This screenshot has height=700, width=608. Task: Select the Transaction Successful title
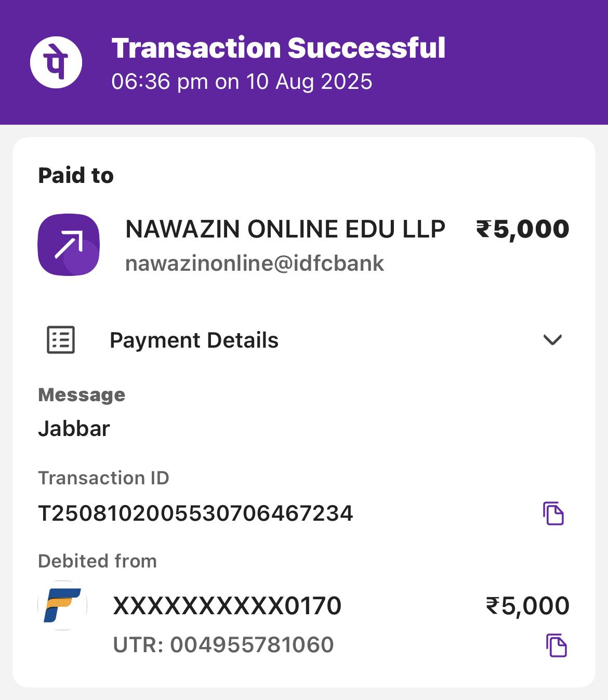[x=279, y=48]
